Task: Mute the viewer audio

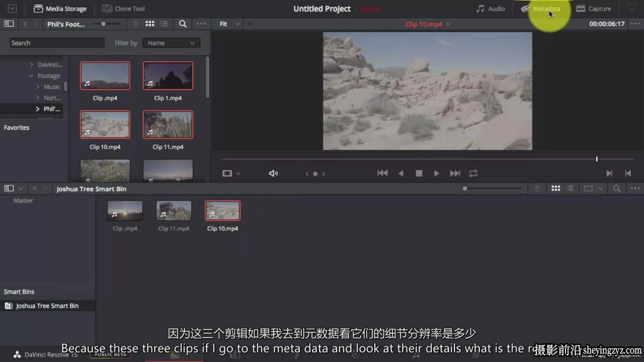Action: (273, 173)
